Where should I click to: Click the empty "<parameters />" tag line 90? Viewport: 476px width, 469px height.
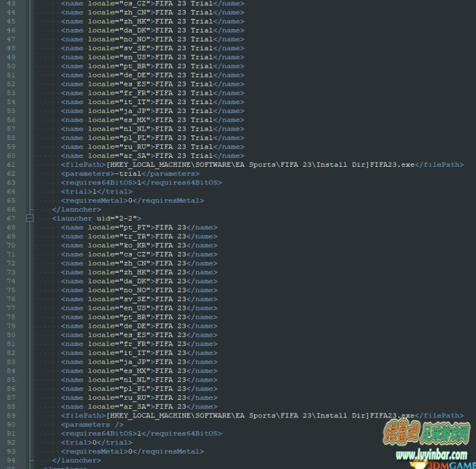pyautogui.click(x=92, y=425)
